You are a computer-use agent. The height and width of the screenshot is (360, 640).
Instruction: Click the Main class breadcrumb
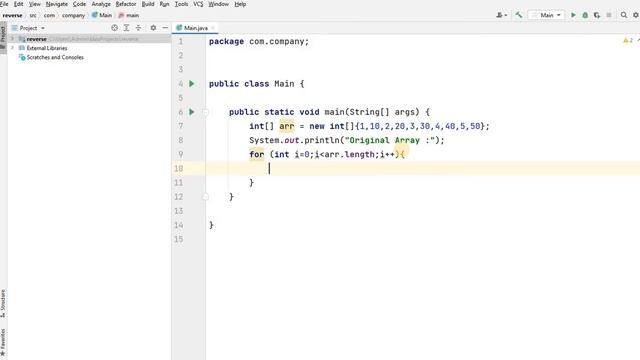pyautogui.click(x=102, y=15)
